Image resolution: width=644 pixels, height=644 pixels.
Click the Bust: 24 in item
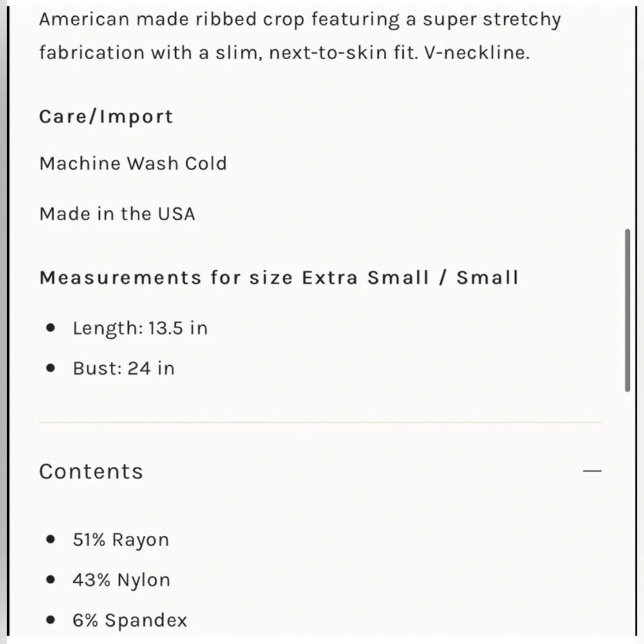pos(124,368)
